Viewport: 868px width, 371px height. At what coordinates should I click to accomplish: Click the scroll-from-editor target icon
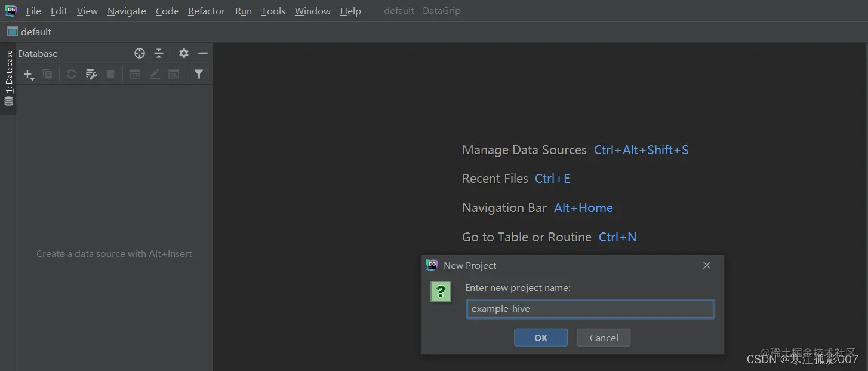click(140, 53)
